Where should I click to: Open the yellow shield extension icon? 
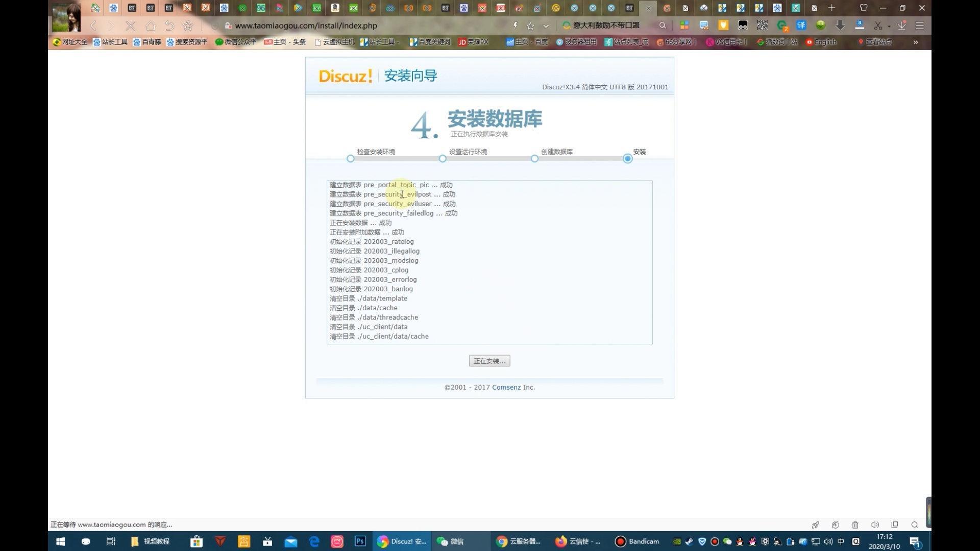pos(723,26)
